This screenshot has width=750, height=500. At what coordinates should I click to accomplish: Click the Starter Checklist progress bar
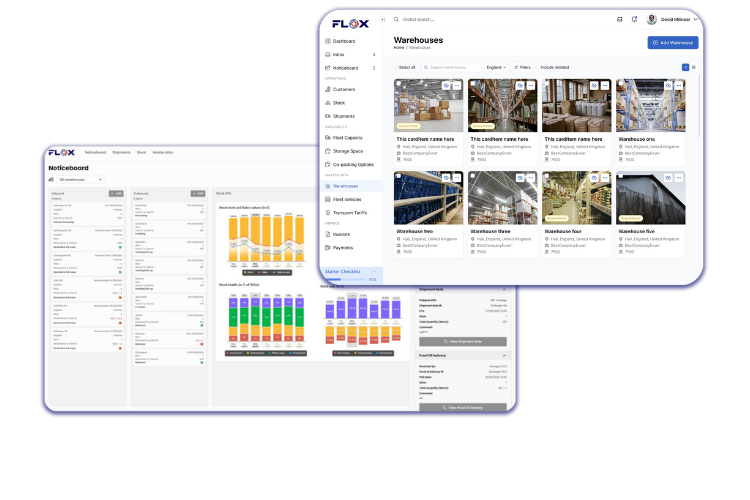click(346, 279)
